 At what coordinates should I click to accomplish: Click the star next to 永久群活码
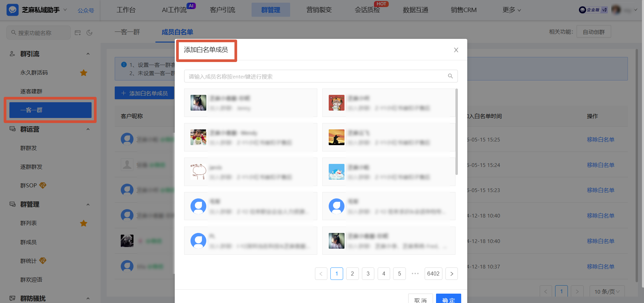(x=84, y=73)
